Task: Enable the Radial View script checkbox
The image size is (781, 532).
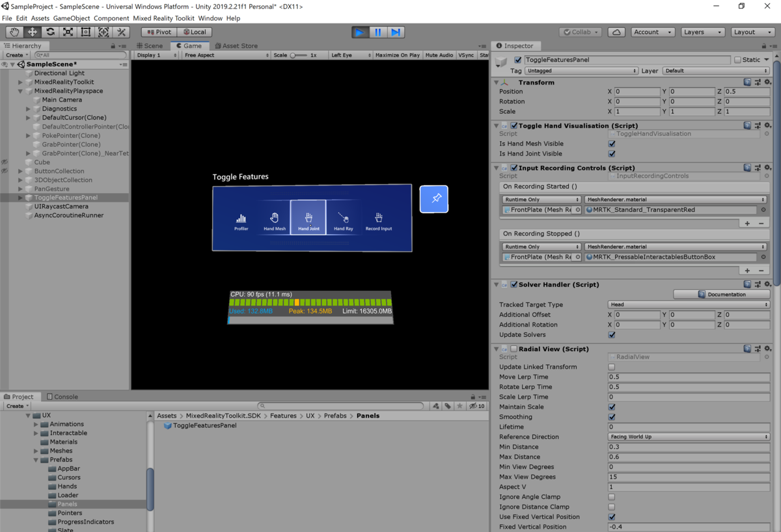Action: [x=514, y=349]
